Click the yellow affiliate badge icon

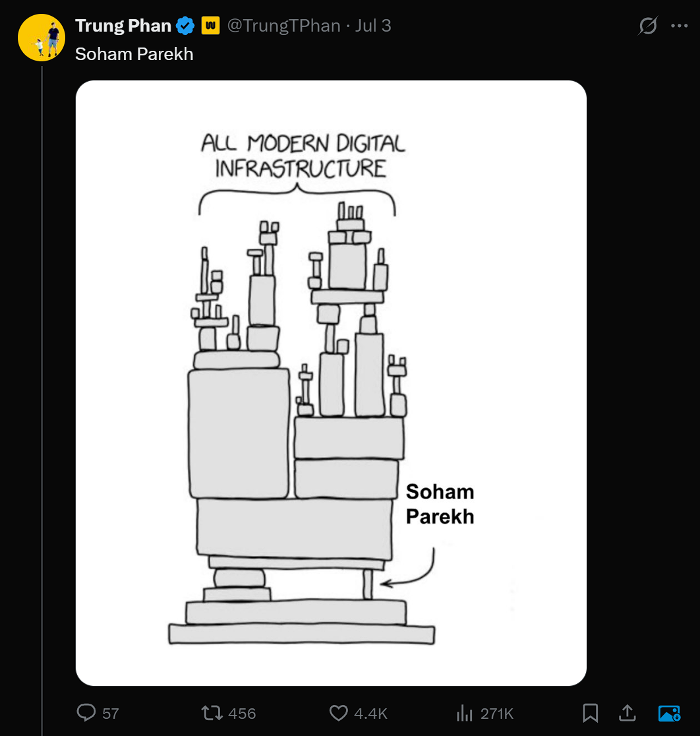210,26
